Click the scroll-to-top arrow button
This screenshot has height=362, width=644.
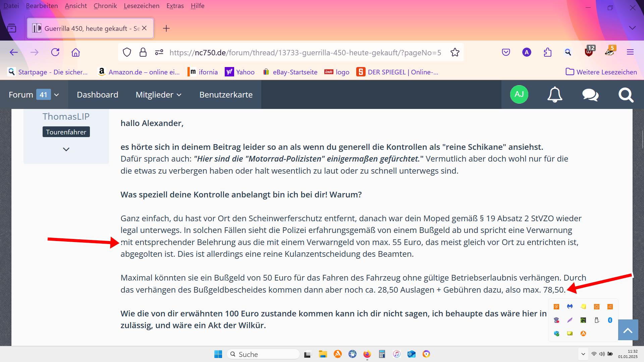click(x=628, y=330)
